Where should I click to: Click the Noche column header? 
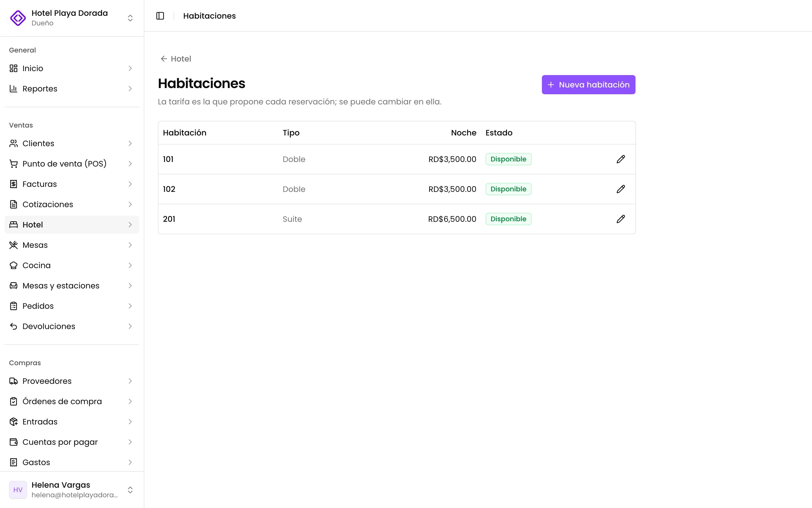point(464,133)
